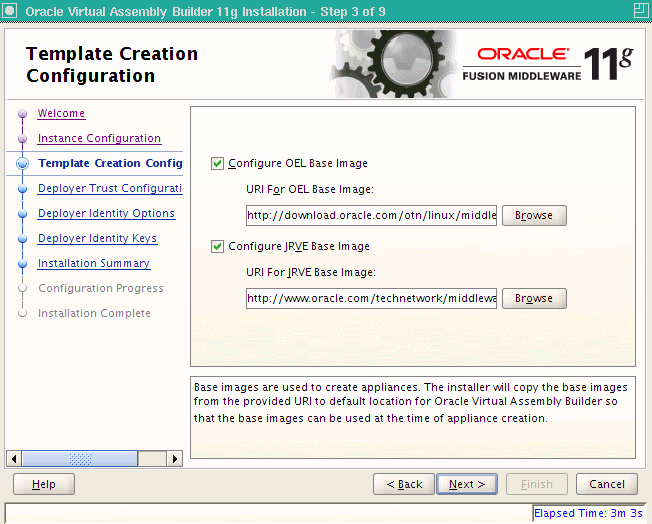Click the Help button

44,484
